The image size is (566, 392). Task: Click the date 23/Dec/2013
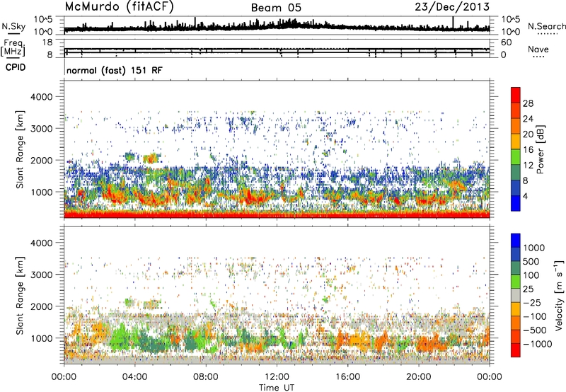pos(452,6)
